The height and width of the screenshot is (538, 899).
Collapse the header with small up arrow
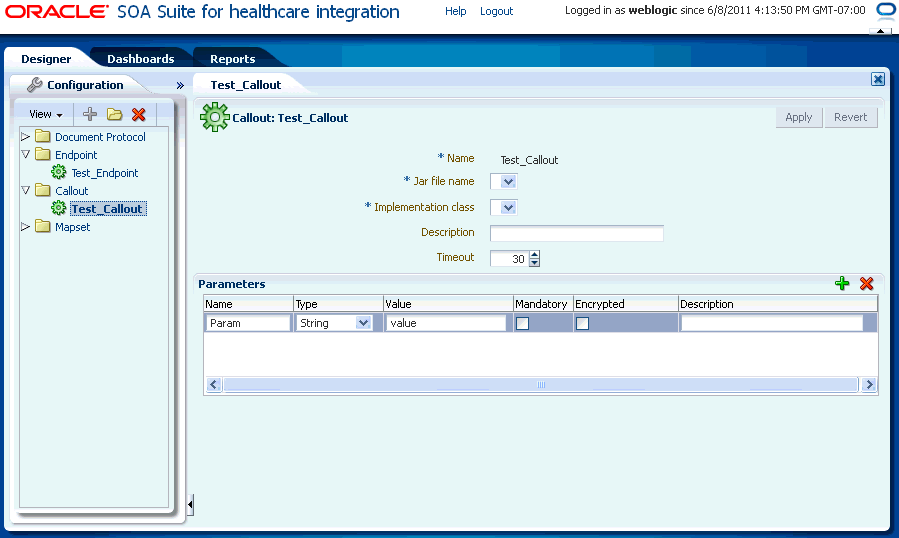click(x=880, y=31)
